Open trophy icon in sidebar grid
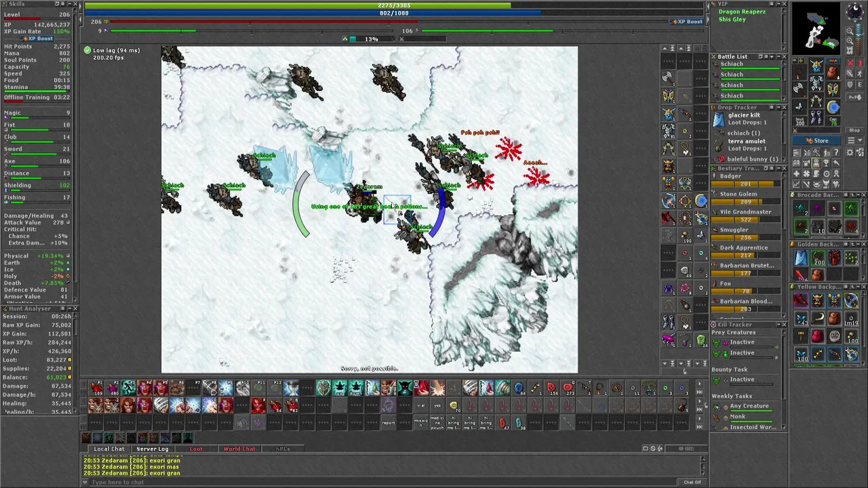 826,163
